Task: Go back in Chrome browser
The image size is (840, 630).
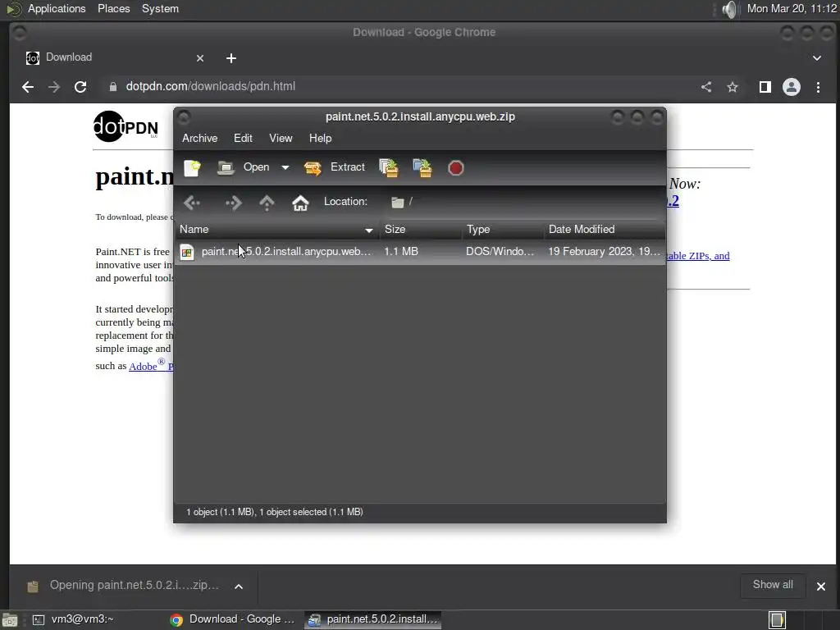Action: coord(28,87)
